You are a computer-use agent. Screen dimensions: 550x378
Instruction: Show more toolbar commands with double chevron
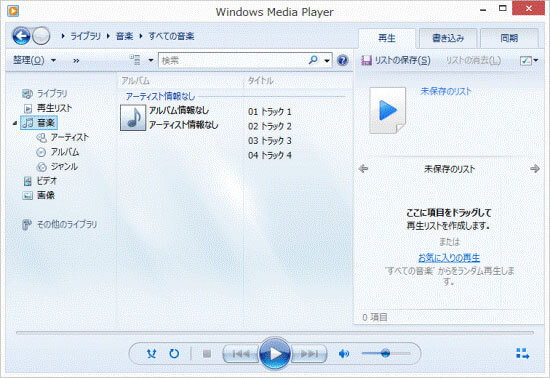(76, 61)
